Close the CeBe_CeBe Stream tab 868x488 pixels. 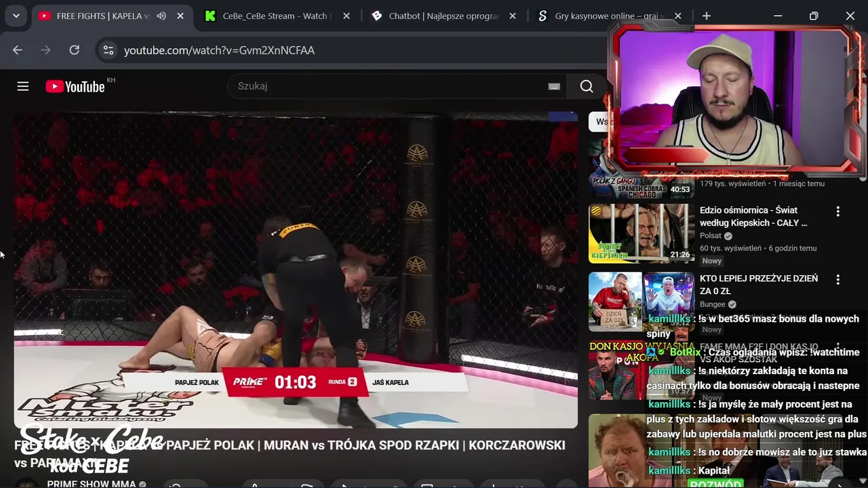346,16
